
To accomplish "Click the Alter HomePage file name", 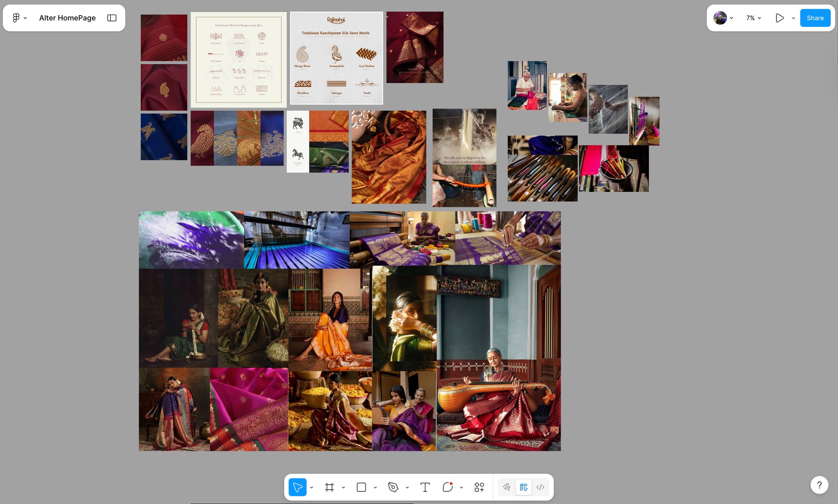I will tap(67, 18).
